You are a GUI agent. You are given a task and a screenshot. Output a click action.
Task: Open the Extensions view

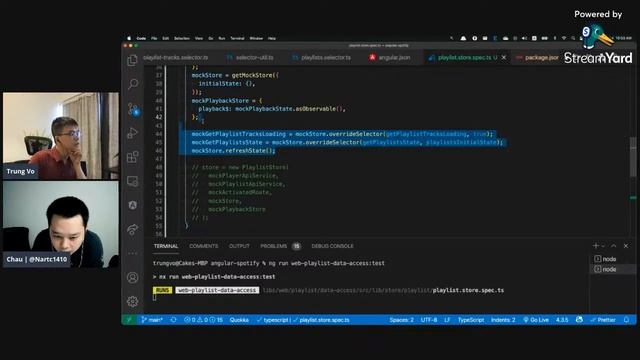point(132,157)
